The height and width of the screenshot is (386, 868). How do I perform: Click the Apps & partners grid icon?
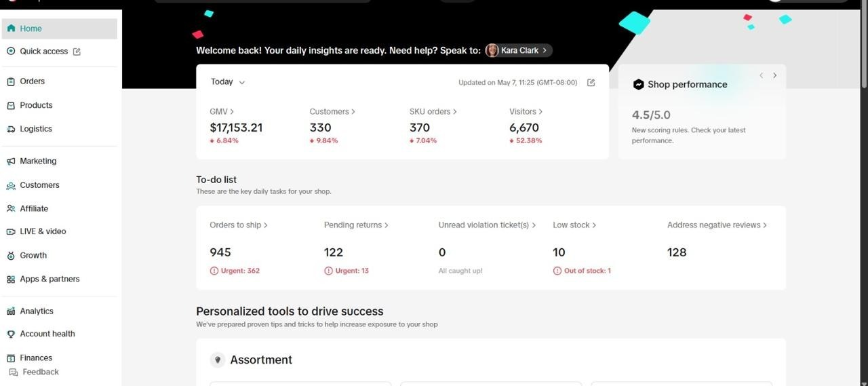11,279
